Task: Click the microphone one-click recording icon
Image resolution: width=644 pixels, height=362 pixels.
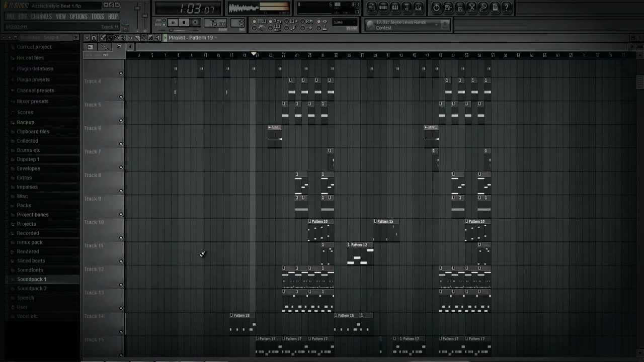Action: 483,7
